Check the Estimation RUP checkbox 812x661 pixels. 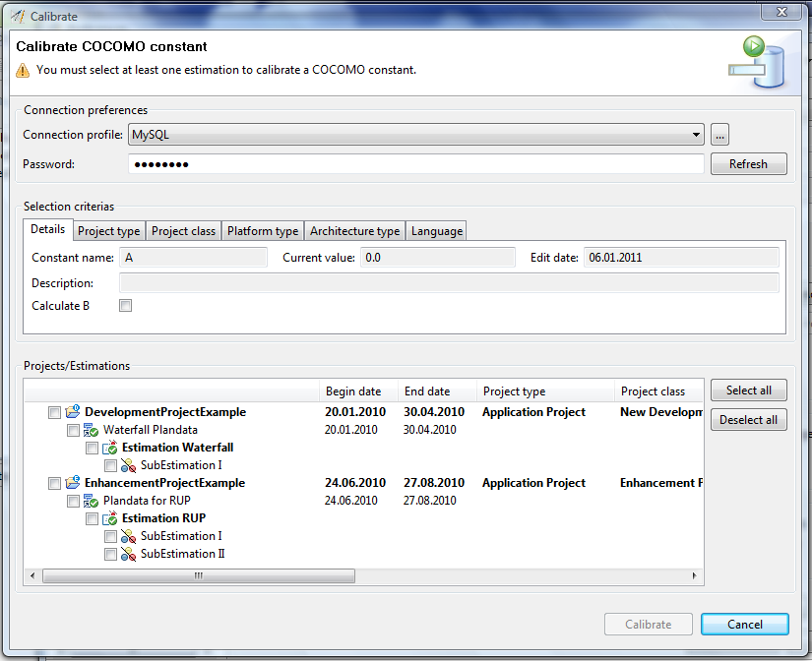tap(92, 518)
